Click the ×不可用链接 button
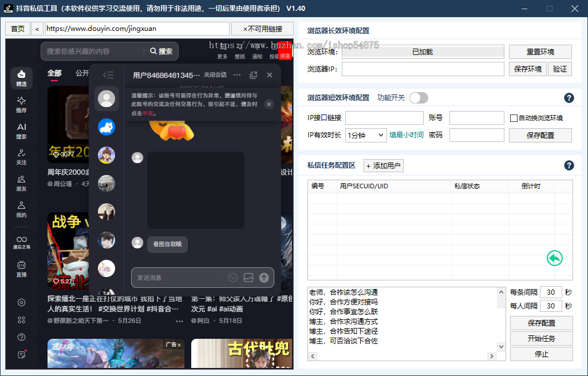The height and width of the screenshot is (376, 588). (x=262, y=29)
